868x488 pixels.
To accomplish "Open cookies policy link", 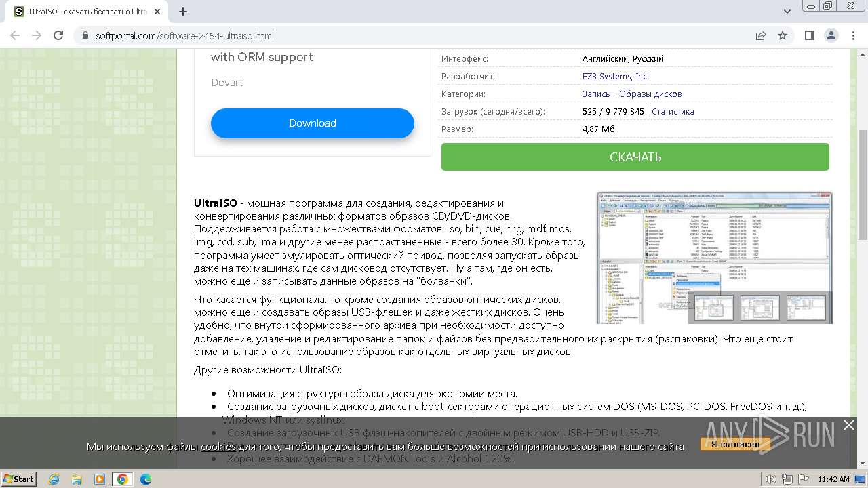I will 218,446.
